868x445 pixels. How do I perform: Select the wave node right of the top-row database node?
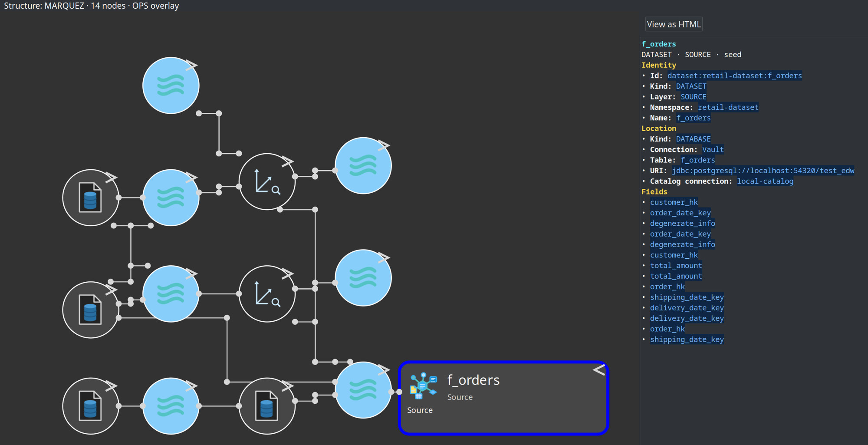(171, 198)
